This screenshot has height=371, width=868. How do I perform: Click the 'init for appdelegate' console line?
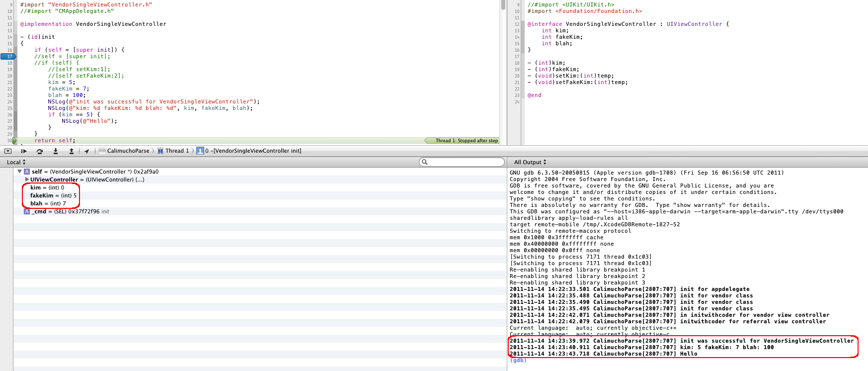630,289
